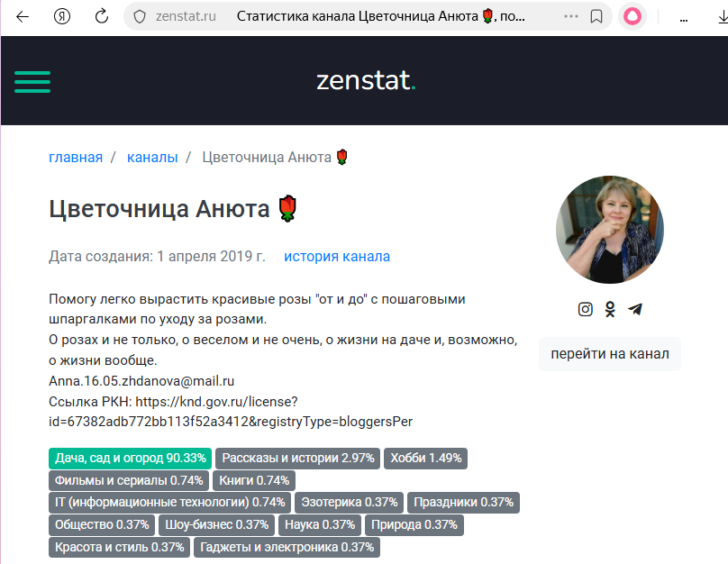728x564 pixels.
Task: Open the Telegram icon under the photo
Action: point(635,309)
